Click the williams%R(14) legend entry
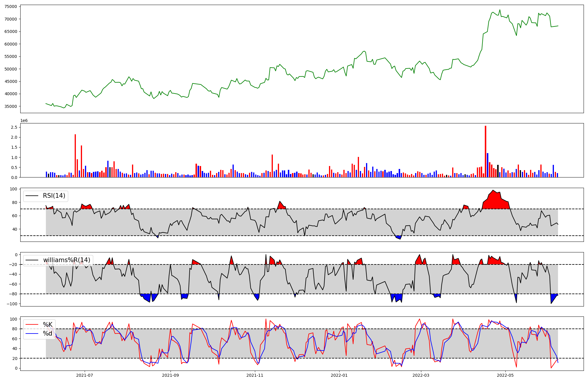588x382 pixels. point(66,260)
